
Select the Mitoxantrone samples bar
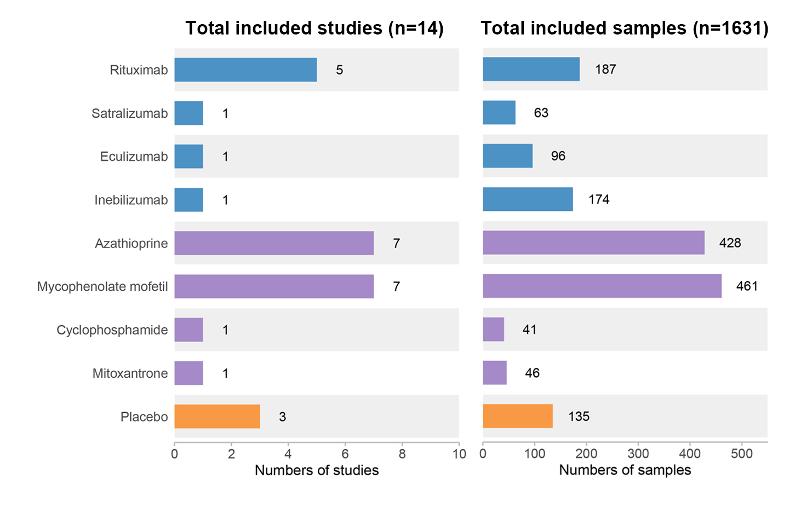(495, 373)
